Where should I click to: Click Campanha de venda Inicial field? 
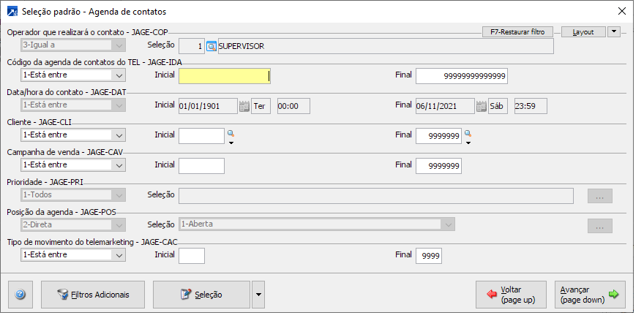point(202,166)
